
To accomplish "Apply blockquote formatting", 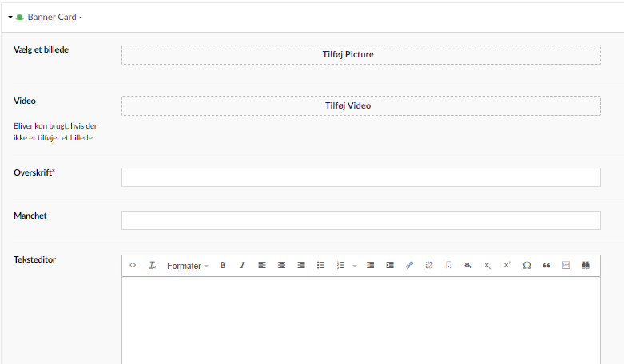I will (x=546, y=266).
